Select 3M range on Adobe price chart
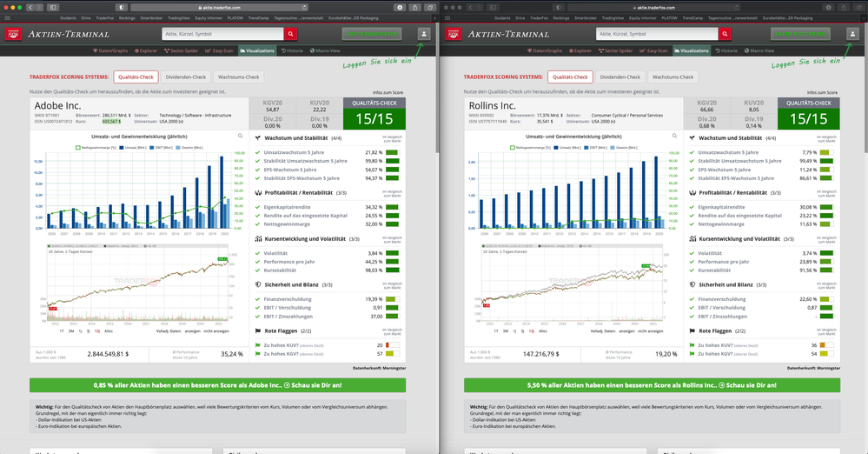This screenshot has height=454, width=868. click(71, 331)
